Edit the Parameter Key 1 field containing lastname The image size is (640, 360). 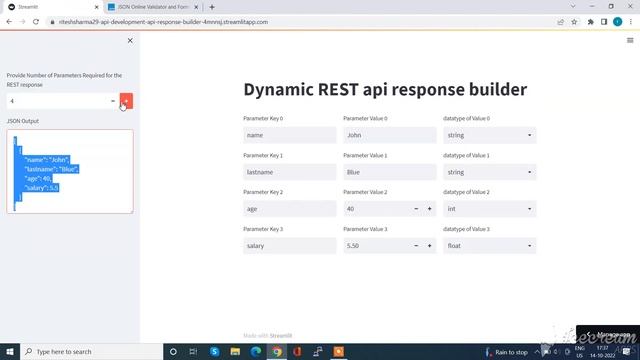click(x=290, y=172)
